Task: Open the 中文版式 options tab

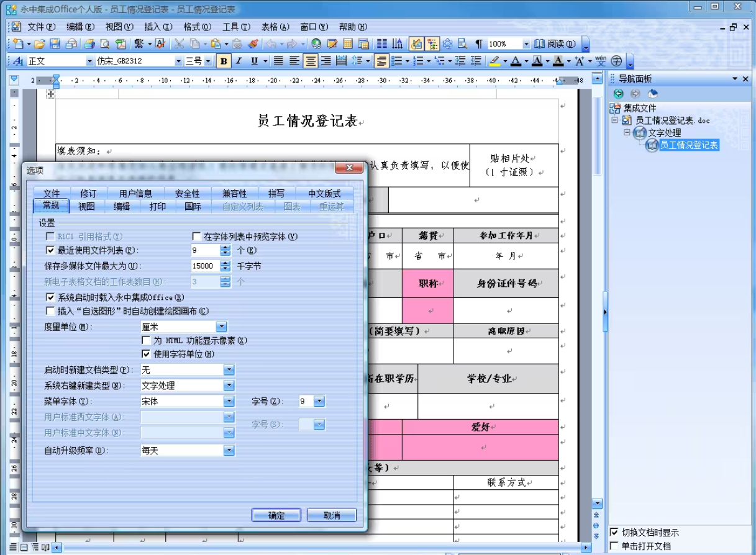Action: tap(324, 194)
